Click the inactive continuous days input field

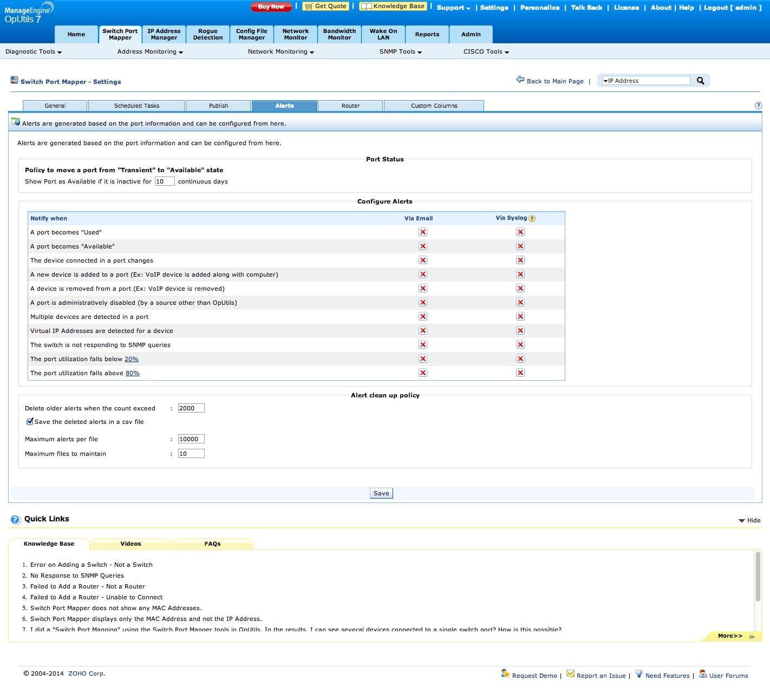[x=165, y=181]
